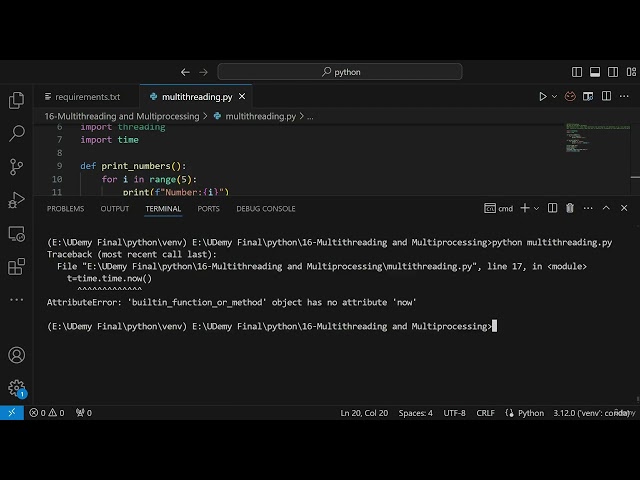Click the AttributeError message in terminal
Viewport: 640px width, 480px height.
[x=231, y=302]
